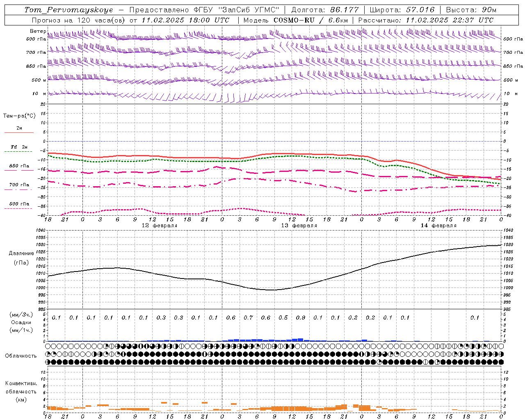
Task: Click the "Высота: 90м" header field
Action: [x=471, y=10]
